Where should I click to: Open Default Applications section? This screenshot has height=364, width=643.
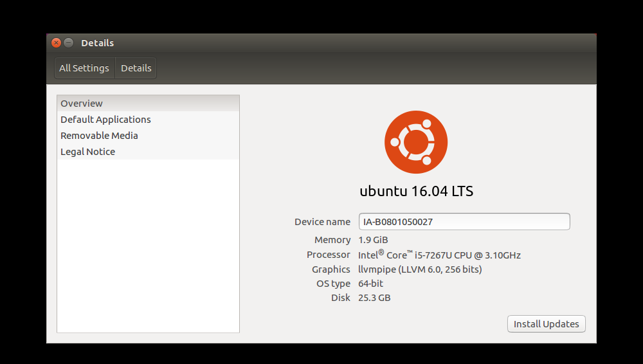point(148,120)
